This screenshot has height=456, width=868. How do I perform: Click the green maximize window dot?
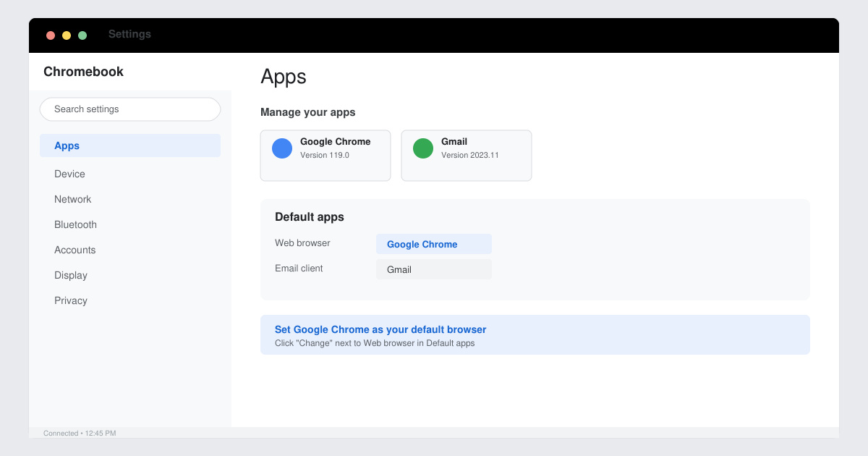point(82,35)
